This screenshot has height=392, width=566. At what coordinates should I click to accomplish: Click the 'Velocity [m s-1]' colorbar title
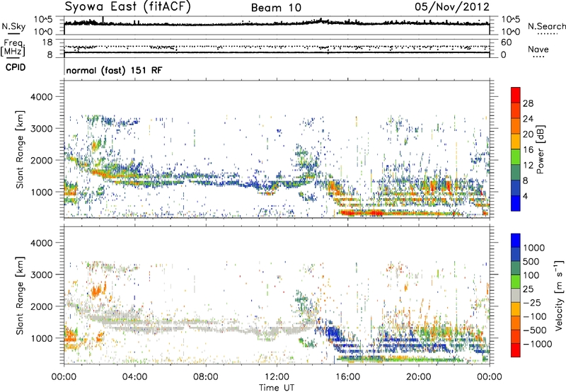pos(559,295)
